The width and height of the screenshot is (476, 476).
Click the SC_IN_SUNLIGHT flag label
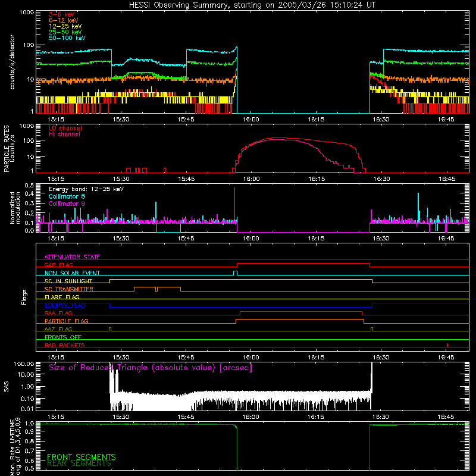pyautogui.click(x=68, y=281)
